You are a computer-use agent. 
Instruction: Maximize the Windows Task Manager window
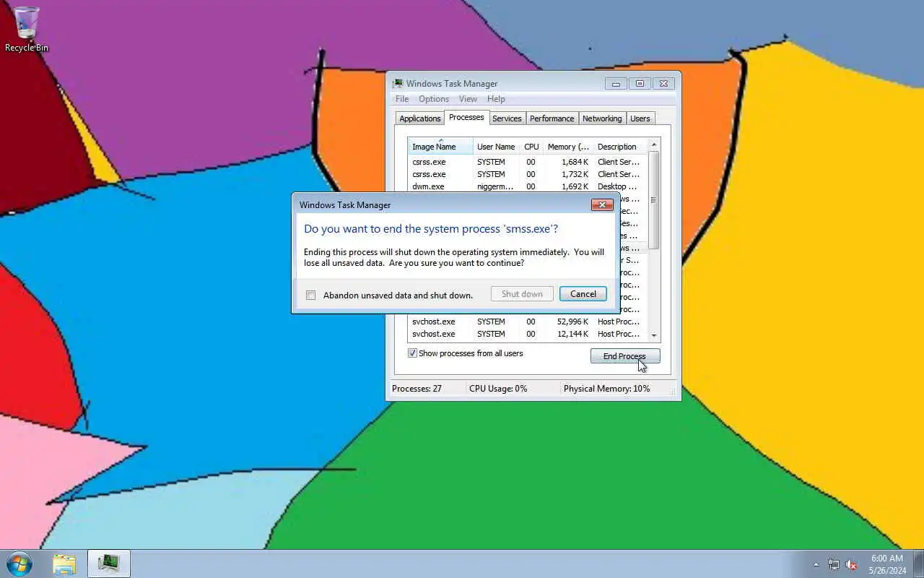[x=640, y=84]
